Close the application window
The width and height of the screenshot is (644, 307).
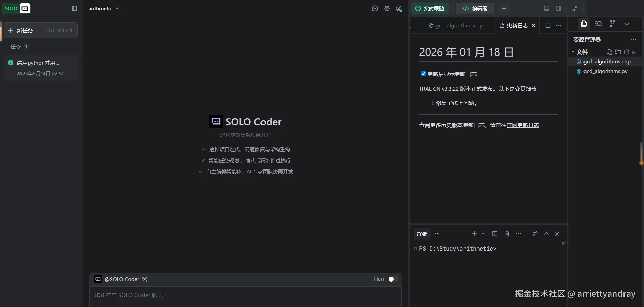[634, 8]
